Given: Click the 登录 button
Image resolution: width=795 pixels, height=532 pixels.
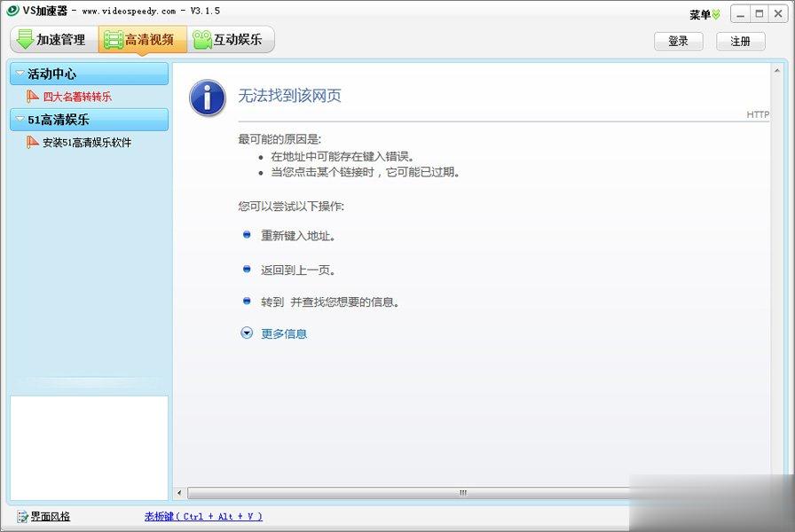Looking at the screenshot, I should coord(679,41).
